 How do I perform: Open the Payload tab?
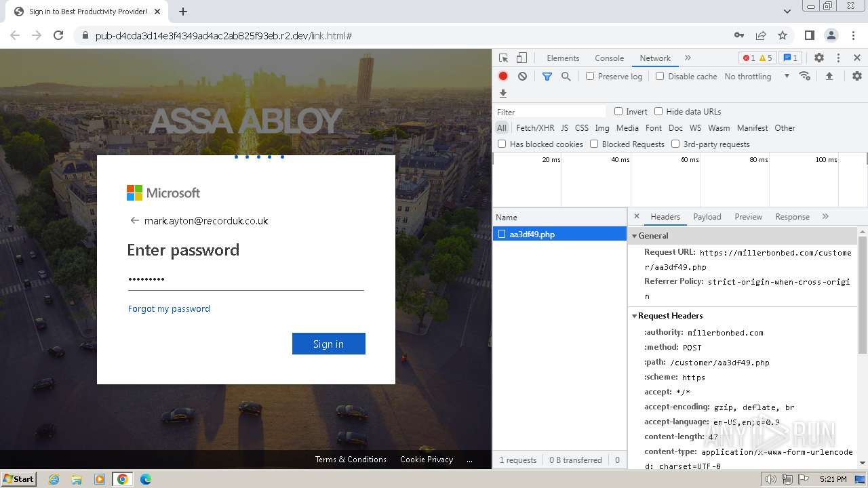[x=707, y=217]
